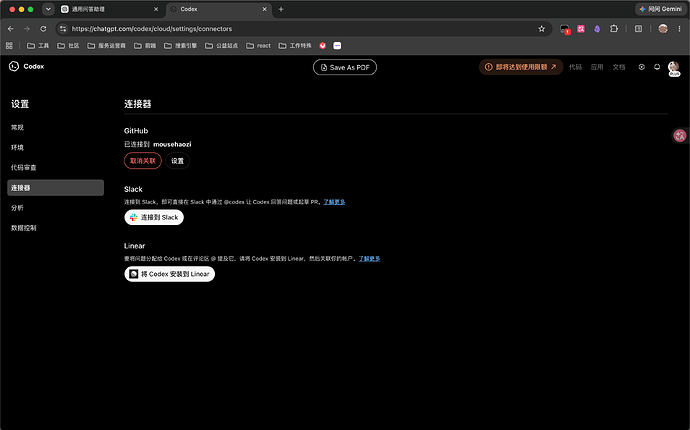Open the Codex user avatar menu
Screen dimensions: 690x430
674,68
